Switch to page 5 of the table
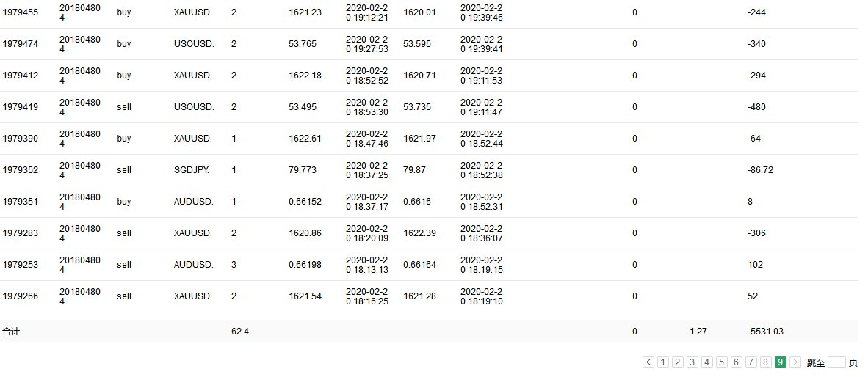The height and width of the screenshot is (377, 868). tap(721, 362)
